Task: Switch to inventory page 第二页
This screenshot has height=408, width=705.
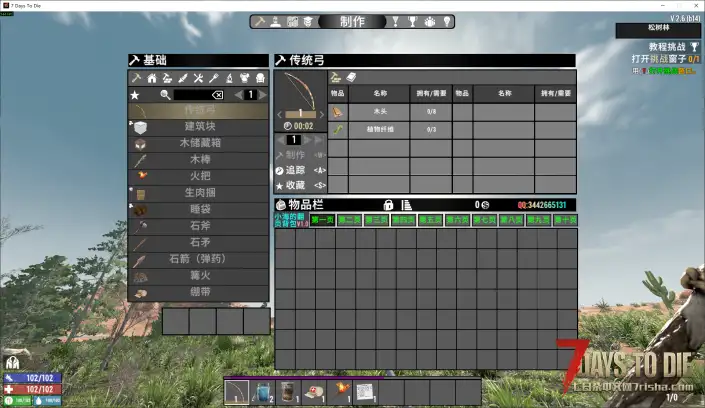Action: coord(349,220)
